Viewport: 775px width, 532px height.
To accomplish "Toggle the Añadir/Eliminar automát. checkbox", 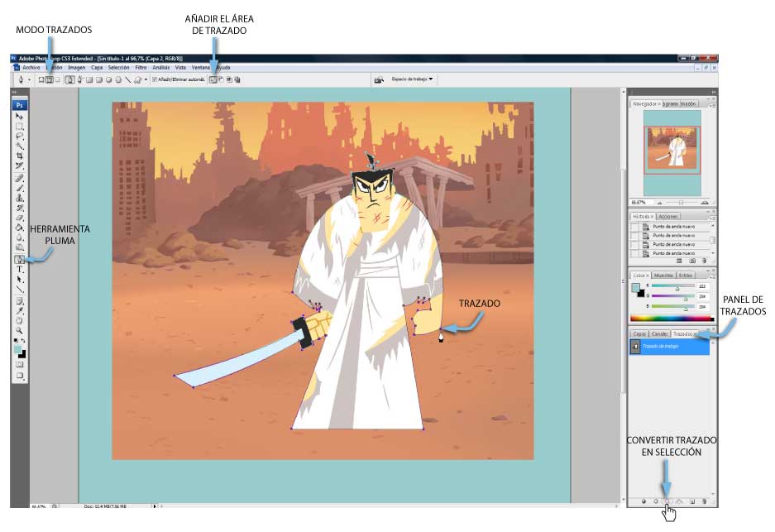I will pyautogui.click(x=154, y=79).
